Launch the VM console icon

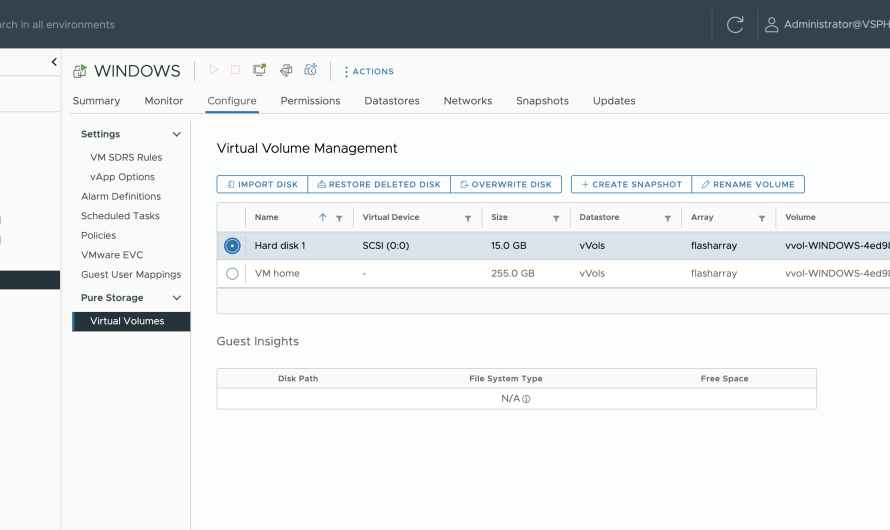point(260,70)
